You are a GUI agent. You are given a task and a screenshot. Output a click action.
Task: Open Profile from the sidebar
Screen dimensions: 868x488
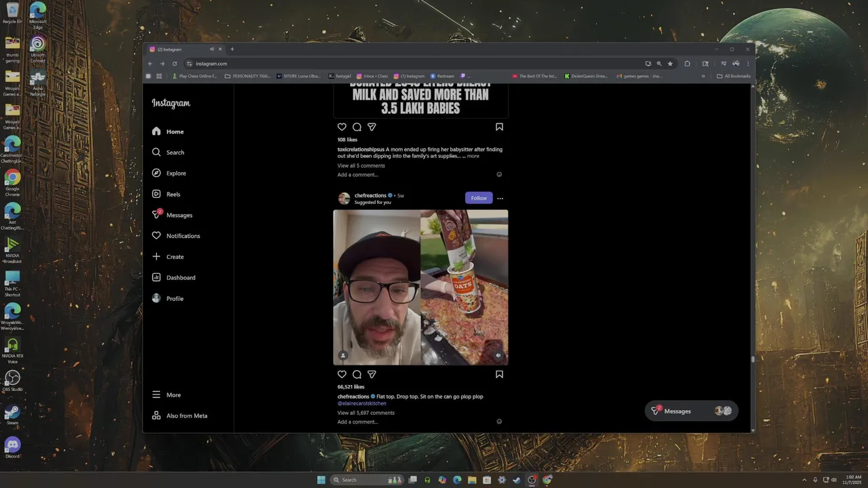coord(167,298)
